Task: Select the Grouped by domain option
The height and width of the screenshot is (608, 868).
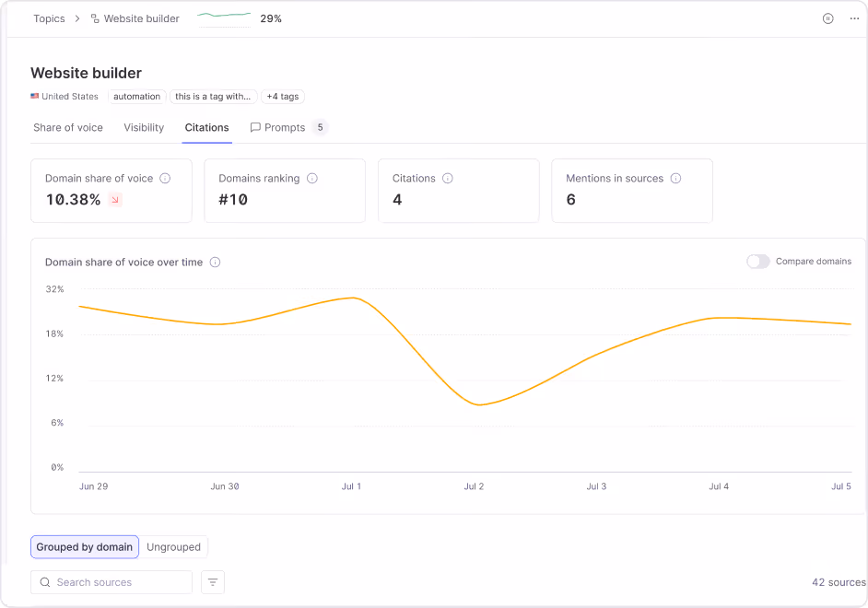Action: click(x=84, y=547)
